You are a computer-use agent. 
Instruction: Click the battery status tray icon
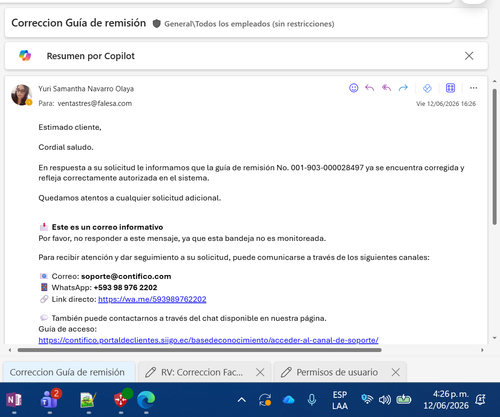(x=404, y=399)
